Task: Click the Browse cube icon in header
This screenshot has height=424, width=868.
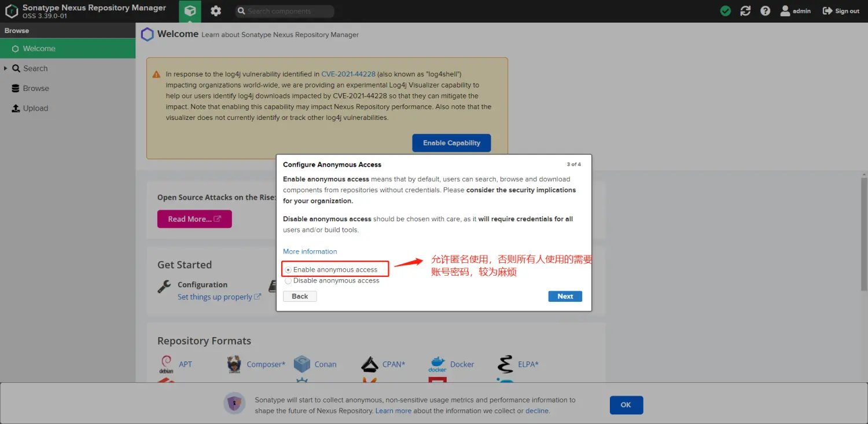Action: (190, 11)
